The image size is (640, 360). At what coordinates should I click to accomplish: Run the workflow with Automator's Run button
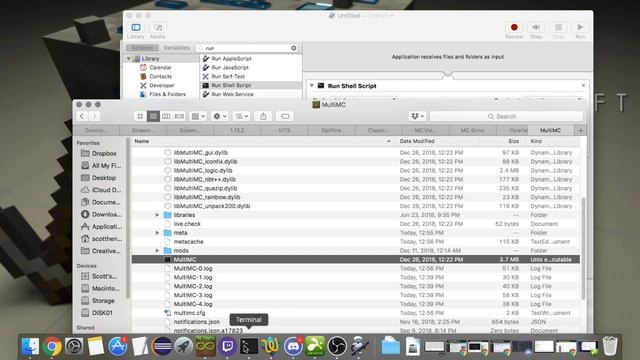(x=580, y=27)
